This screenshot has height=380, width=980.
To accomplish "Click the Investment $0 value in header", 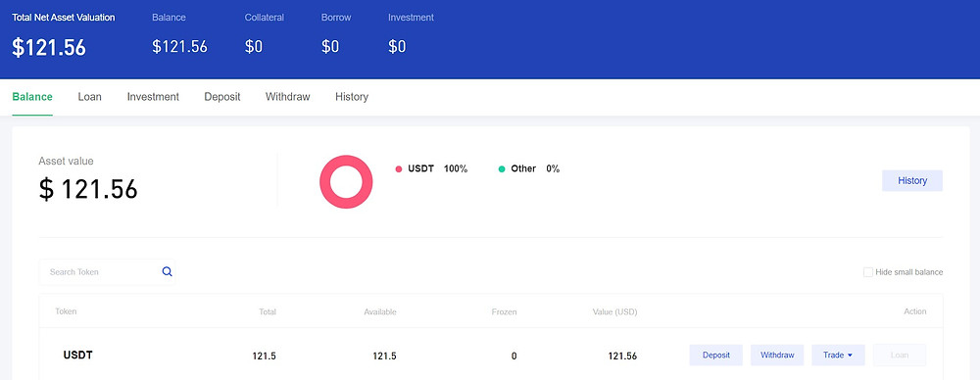I will coord(397,47).
